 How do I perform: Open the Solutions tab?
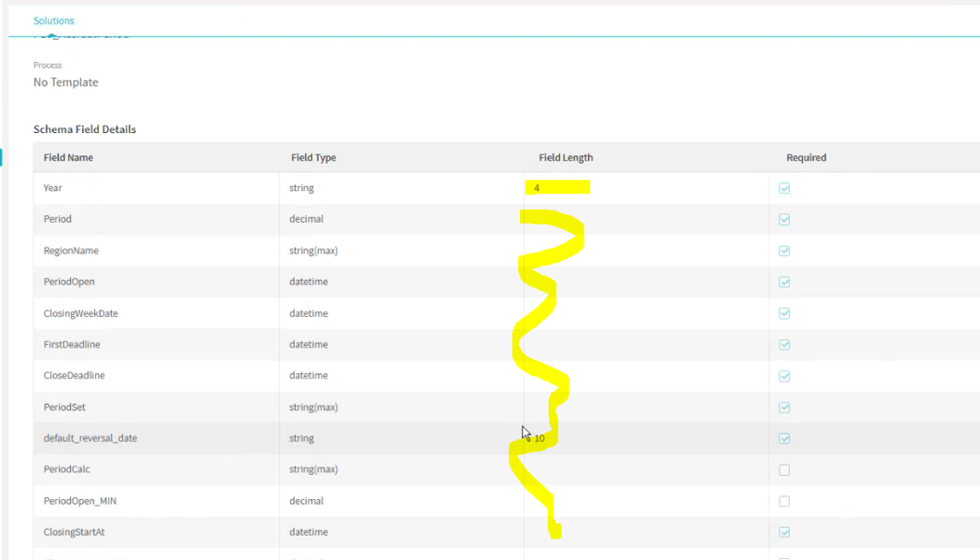(54, 20)
